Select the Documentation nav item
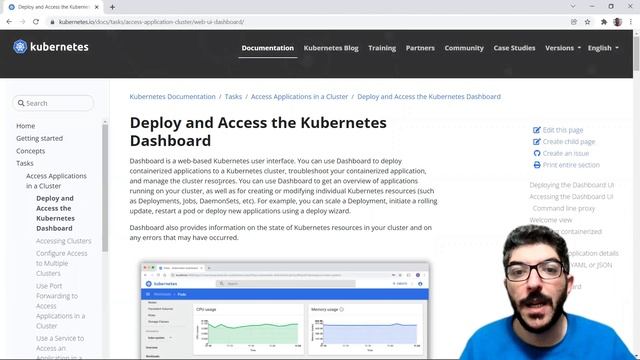The image size is (640, 360). 267,48
